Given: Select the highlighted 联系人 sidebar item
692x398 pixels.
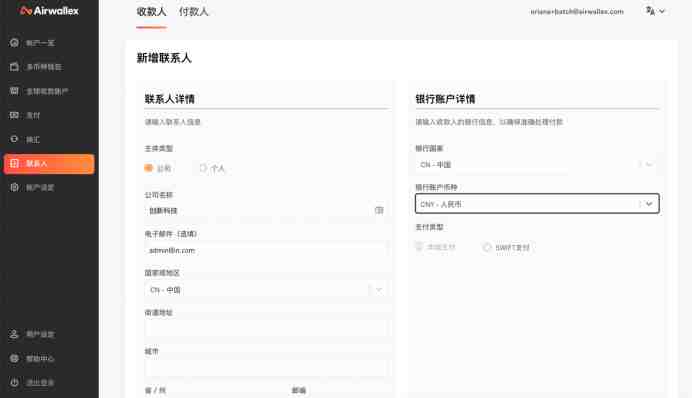Looking at the screenshot, I should [49, 164].
